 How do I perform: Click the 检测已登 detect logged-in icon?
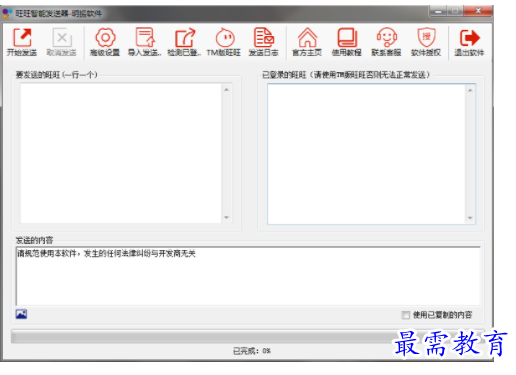tap(185, 38)
